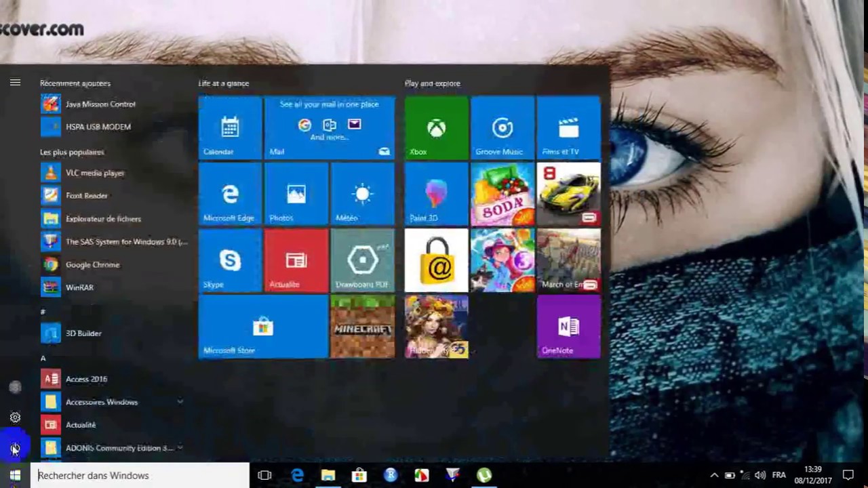Show hidden tray icons chevron

pos(714,476)
